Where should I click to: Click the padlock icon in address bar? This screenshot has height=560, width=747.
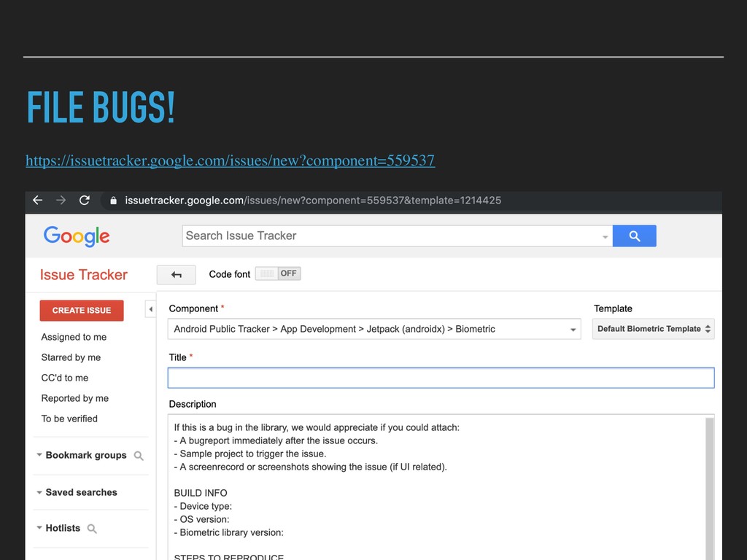(113, 201)
